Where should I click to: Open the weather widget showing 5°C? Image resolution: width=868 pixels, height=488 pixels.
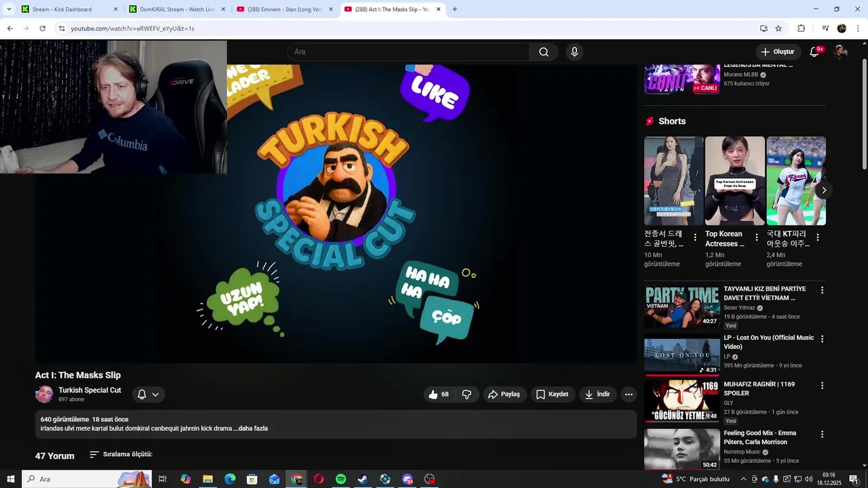point(696,479)
